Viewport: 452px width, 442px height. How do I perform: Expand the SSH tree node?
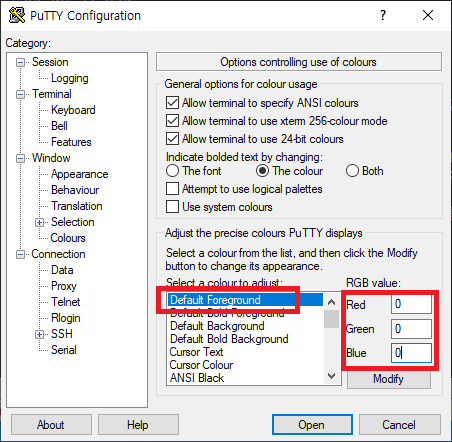[x=39, y=334]
